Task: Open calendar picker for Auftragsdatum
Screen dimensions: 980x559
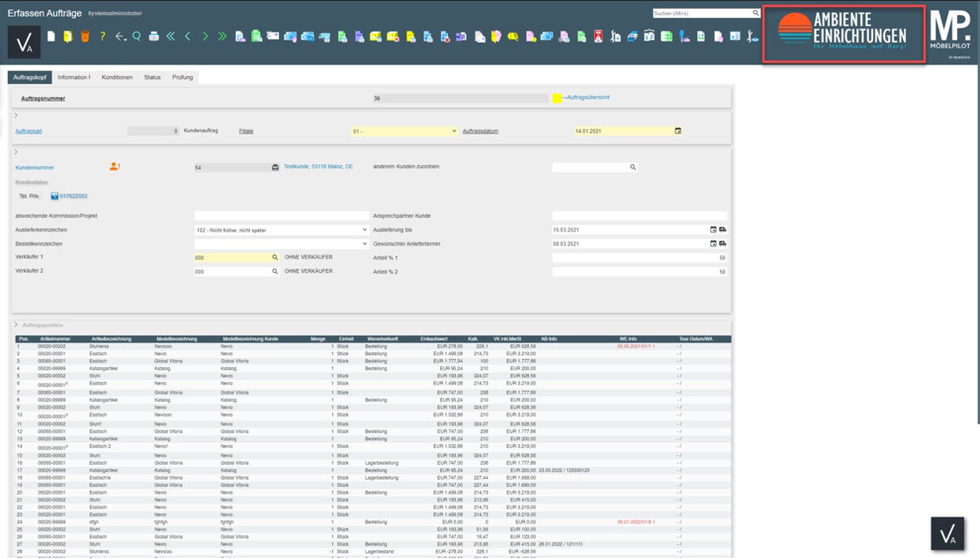Action: click(x=678, y=131)
